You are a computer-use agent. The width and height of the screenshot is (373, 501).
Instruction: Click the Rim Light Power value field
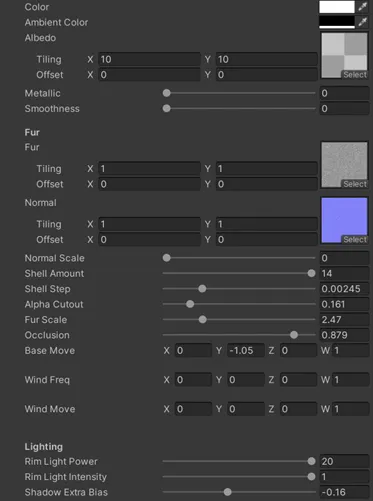point(344,461)
